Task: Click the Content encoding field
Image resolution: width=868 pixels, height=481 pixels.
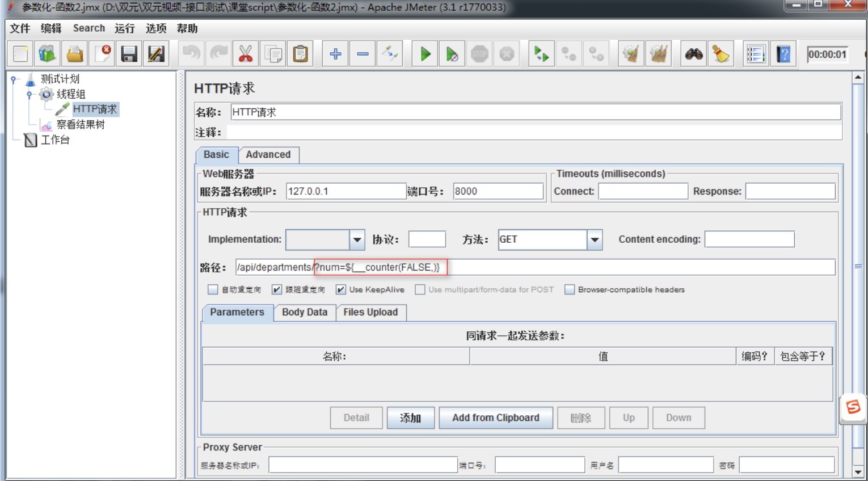Action: pyautogui.click(x=749, y=239)
